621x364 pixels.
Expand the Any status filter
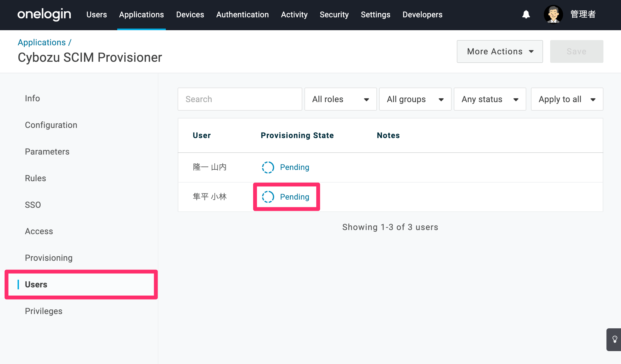(490, 99)
